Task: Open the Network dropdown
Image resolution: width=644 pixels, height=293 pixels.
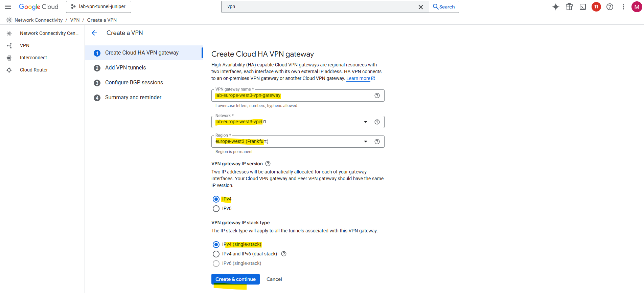Action: (298, 122)
